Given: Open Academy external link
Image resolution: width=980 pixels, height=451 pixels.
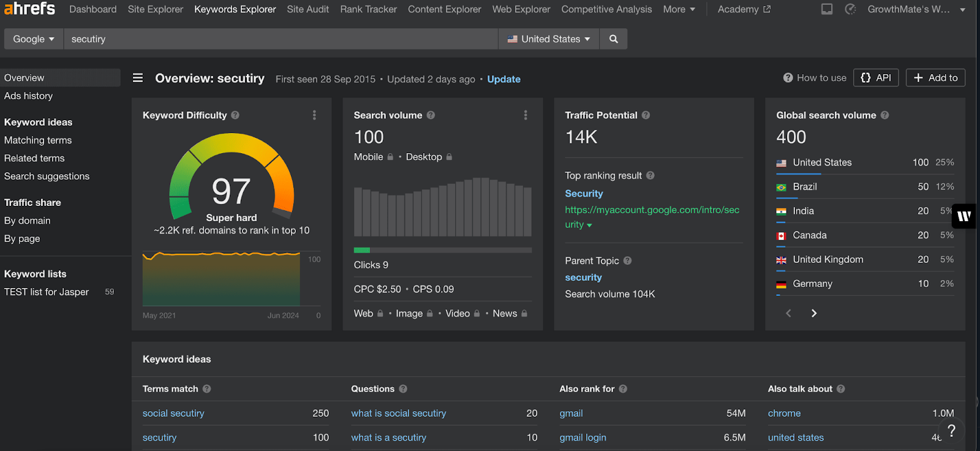Looking at the screenshot, I should click(x=744, y=9).
